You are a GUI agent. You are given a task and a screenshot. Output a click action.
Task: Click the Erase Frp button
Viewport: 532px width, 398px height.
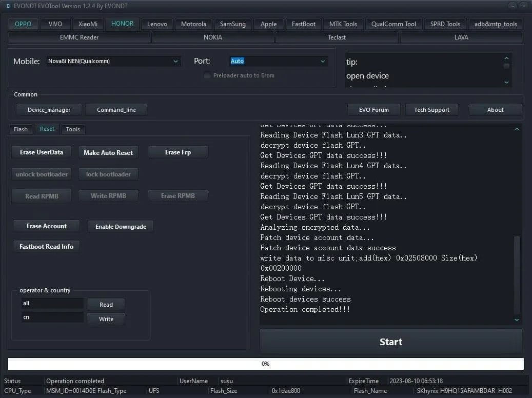click(178, 152)
